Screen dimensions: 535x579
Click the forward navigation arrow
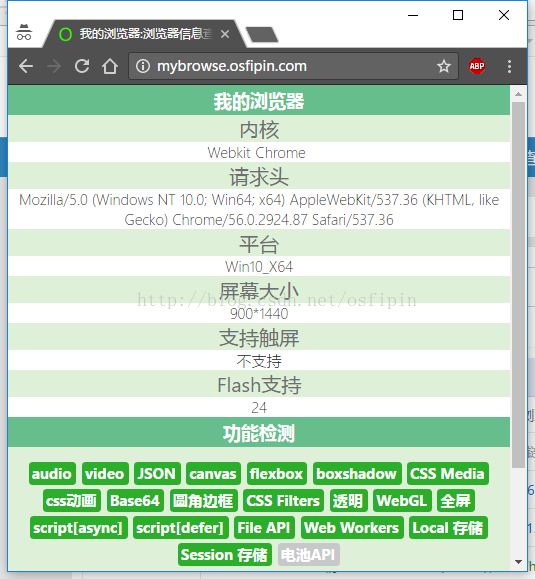[54, 66]
